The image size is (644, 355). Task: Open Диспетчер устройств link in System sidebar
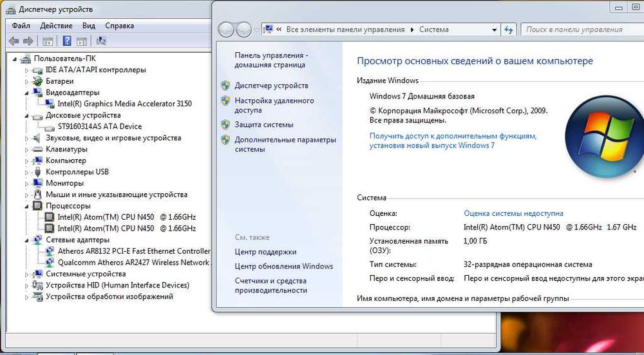click(x=272, y=86)
